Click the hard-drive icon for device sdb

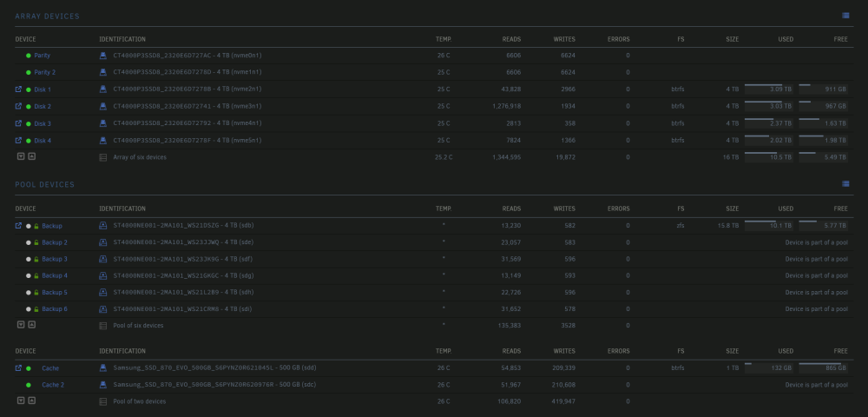pyautogui.click(x=102, y=225)
